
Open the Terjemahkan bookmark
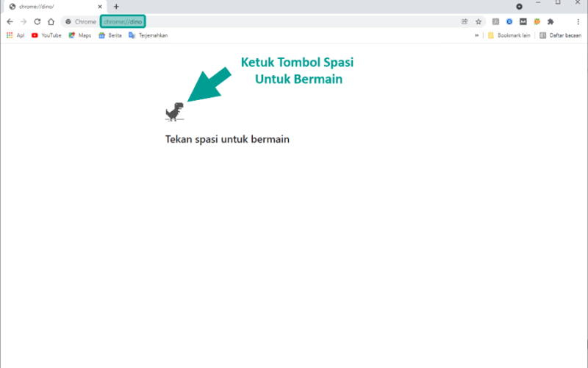pyautogui.click(x=148, y=35)
